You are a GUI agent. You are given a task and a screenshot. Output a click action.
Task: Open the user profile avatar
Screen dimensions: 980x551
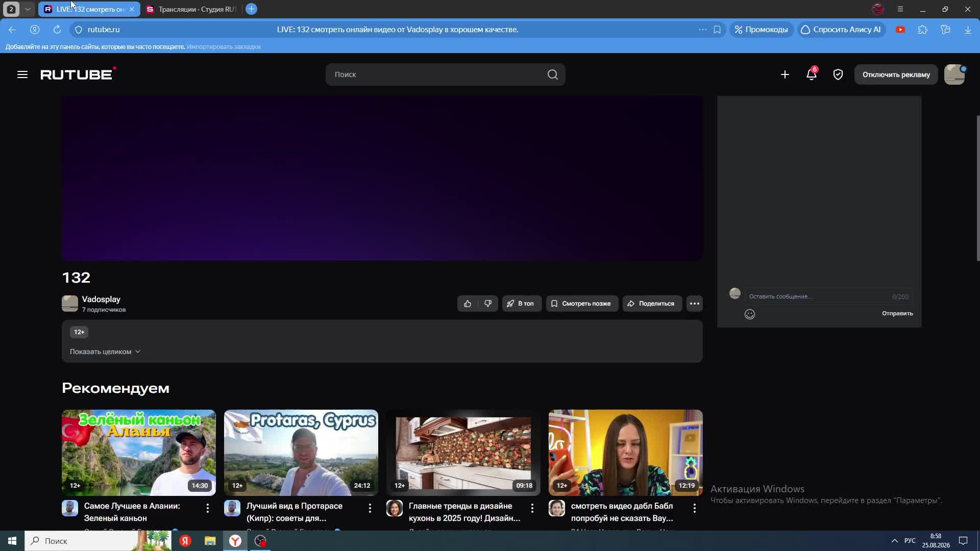click(954, 74)
